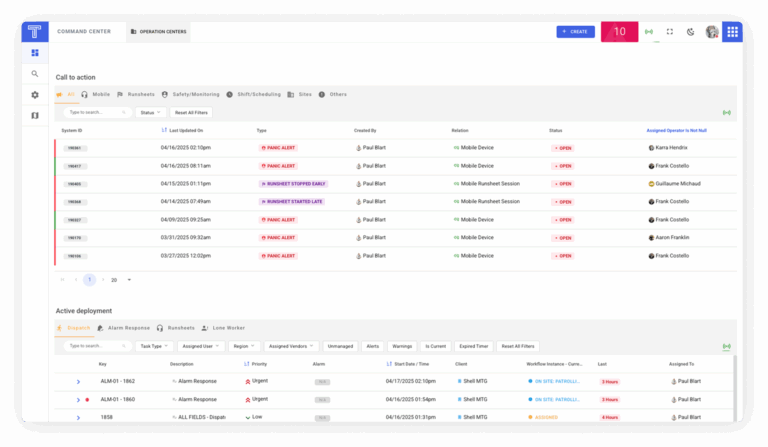Click operator Karra Hendrix
Screen dimensions: 768x447
point(668,148)
